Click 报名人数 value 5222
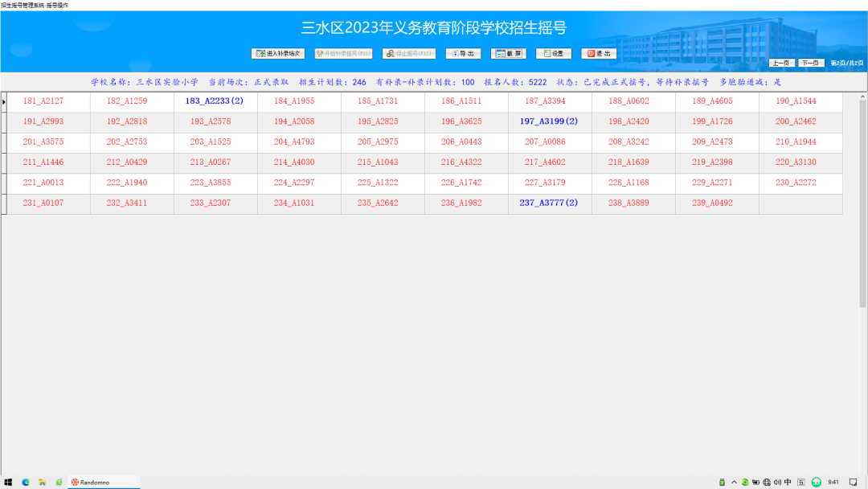Image resolution: width=868 pixels, height=489 pixels. 538,82
